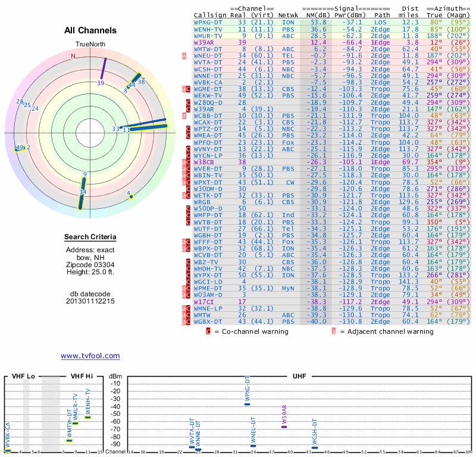Select the WPFO-DT callsign in table
This screenshot has width=476, height=457.
[208, 142]
